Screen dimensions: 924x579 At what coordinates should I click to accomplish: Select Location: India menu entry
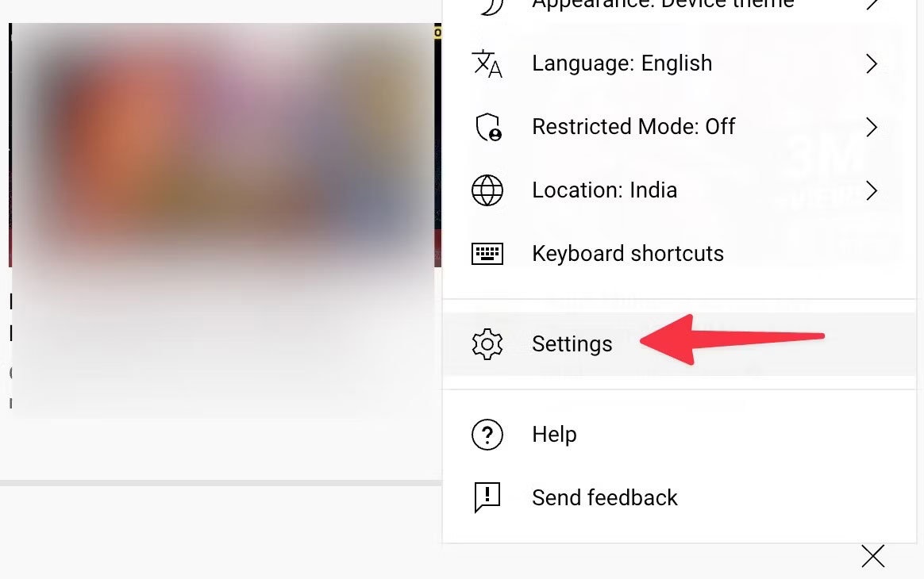pyautogui.click(x=680, y=190)
